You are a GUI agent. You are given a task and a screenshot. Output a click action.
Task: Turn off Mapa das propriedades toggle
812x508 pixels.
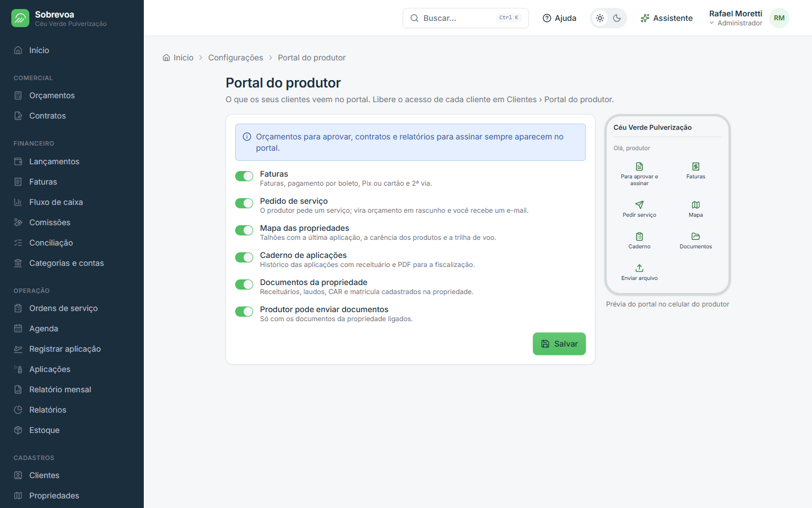coord(244,230)
